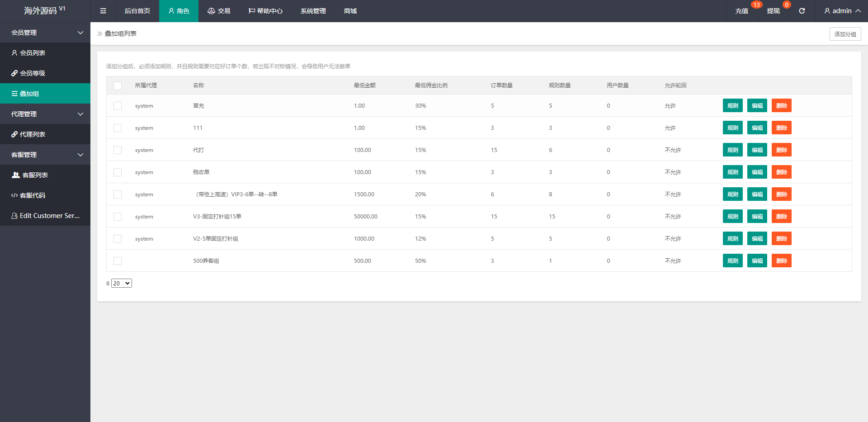Select the checkbox for 500养客组 row
This screenshot has height=422, width=868.
pos(118,261)
